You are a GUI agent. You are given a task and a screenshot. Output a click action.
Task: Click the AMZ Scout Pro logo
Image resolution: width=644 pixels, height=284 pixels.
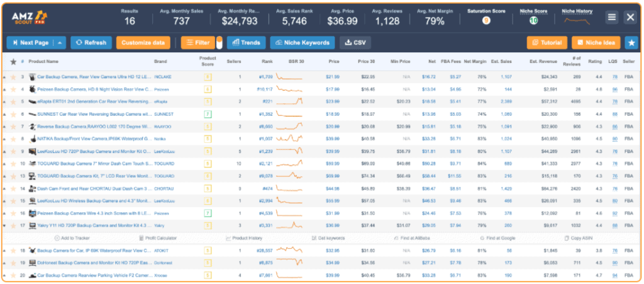(29, 17)
